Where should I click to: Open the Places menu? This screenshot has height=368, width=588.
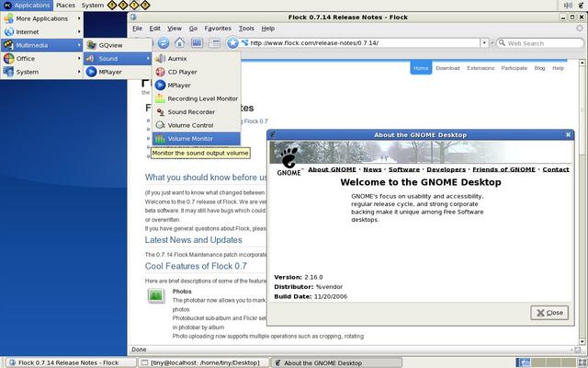tap(65, 6)
